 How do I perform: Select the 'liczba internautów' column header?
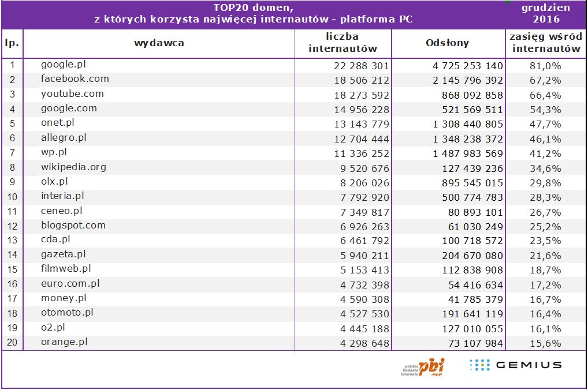[343, 42]
